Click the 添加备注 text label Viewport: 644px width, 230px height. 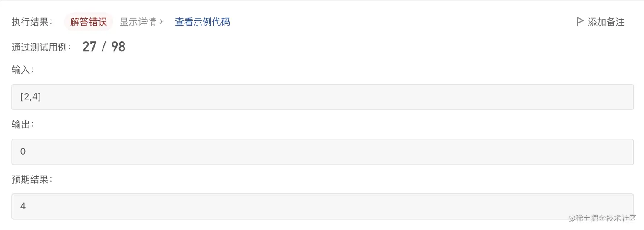[x=606, y=22]
